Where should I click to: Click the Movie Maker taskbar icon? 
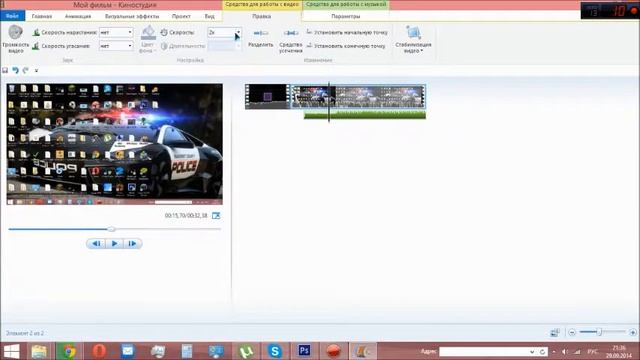pyautogui.click(x=363, y=351)
